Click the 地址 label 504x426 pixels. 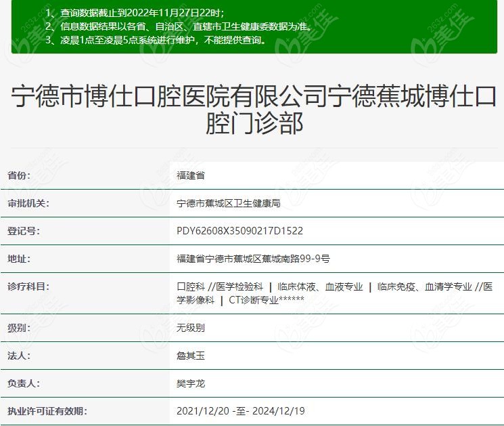point(19,259)
